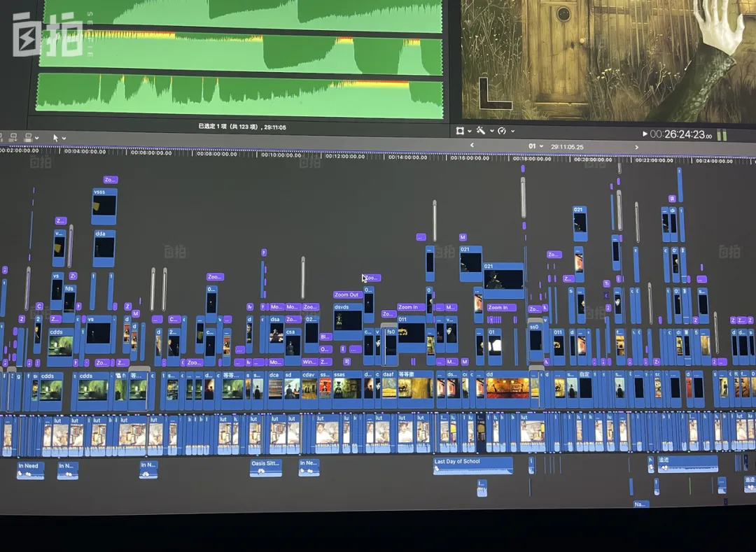
Task: Select the Oasis Sitt audio clip
Action: [x=265, y=468]
